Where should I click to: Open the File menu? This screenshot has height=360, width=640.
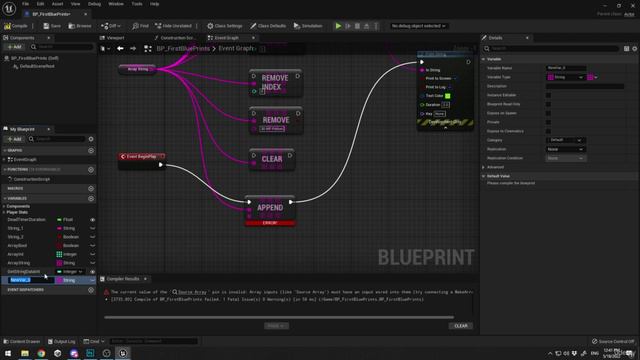tap(25, 4)
